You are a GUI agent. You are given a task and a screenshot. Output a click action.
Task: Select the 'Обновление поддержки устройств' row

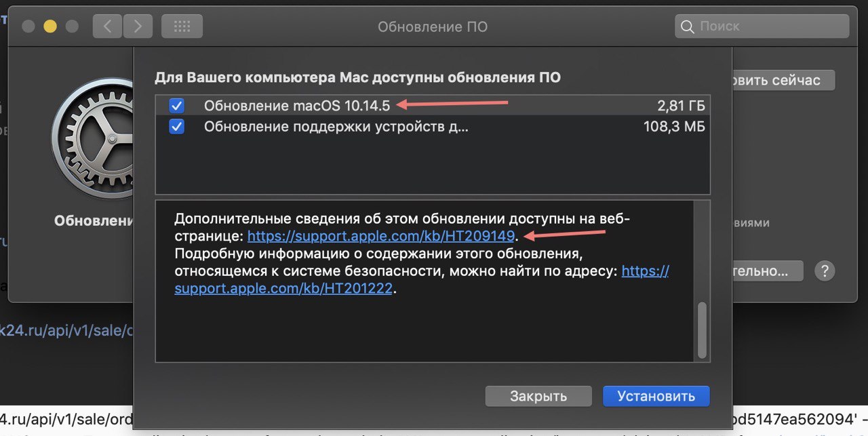[433, 126]
